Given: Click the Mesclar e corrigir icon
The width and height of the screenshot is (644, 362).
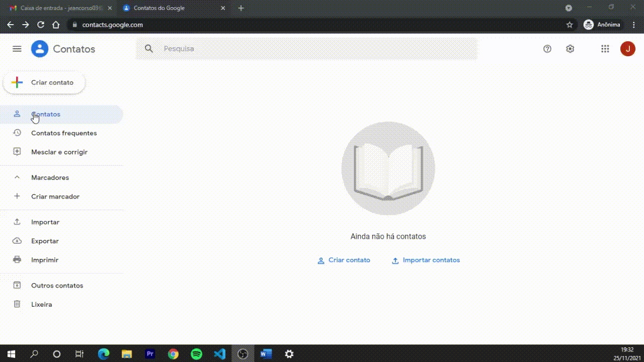Looking at the screenshot, I should (17, 151).
